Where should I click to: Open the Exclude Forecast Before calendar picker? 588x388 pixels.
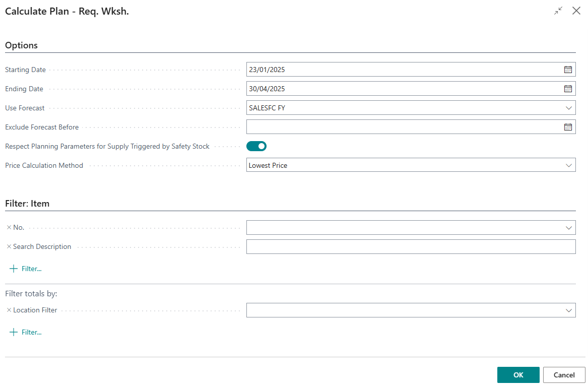[569, 126]
